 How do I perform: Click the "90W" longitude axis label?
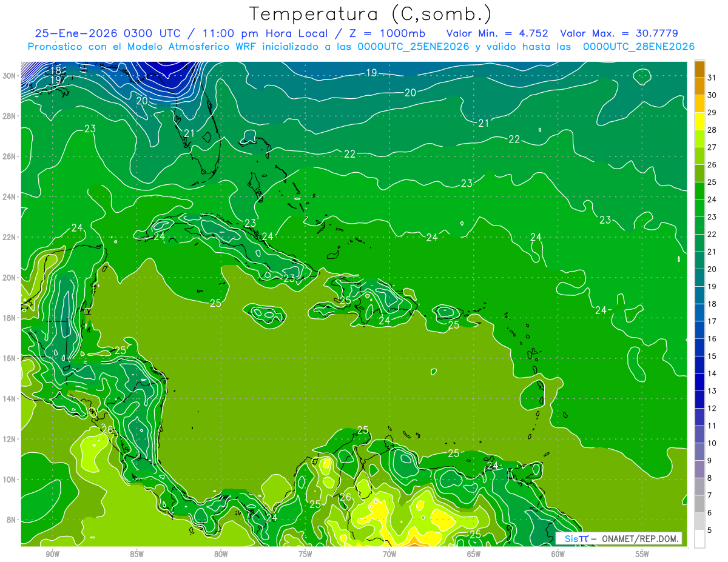click(x=53, y=554)
